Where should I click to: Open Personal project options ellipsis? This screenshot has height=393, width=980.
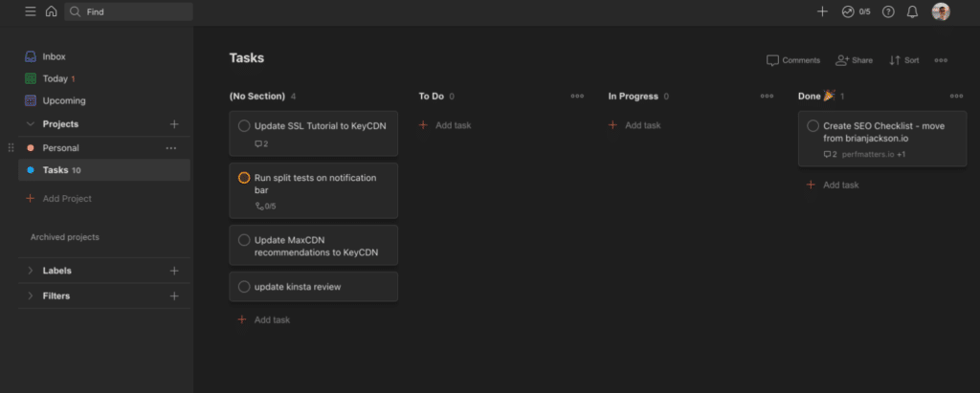tap(170, 148)
